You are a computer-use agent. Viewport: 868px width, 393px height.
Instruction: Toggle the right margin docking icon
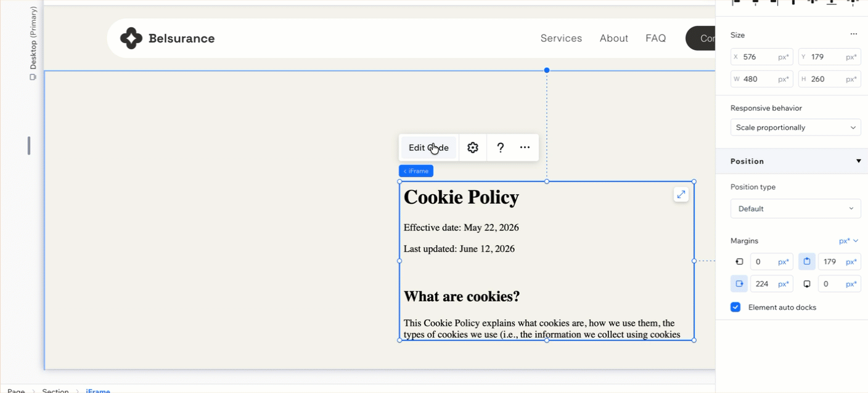739,284
